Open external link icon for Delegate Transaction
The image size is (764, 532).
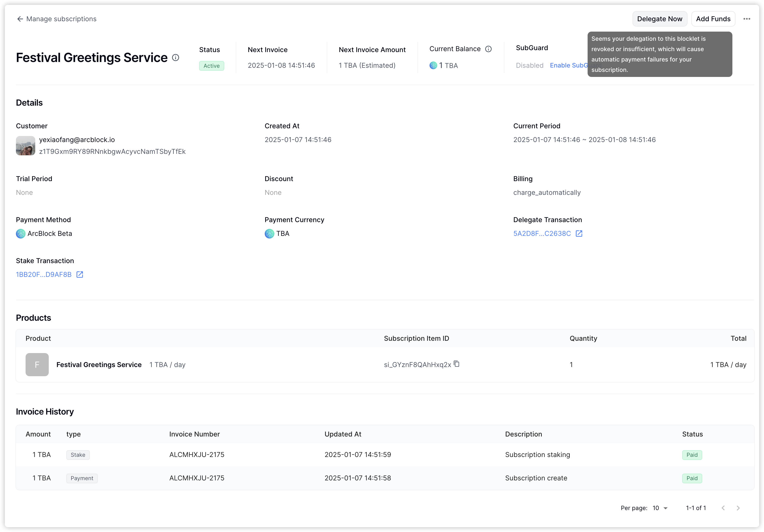click(579, 233)
